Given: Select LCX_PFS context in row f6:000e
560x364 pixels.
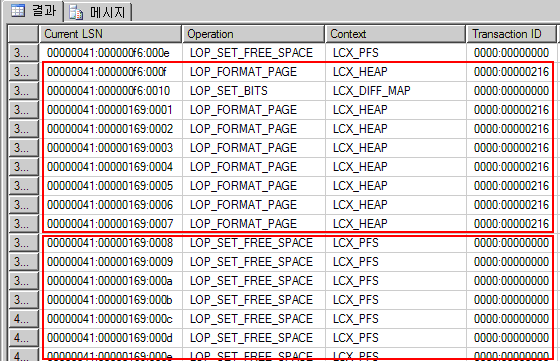Looking at the screenshot, I should (x=396, y=53).
